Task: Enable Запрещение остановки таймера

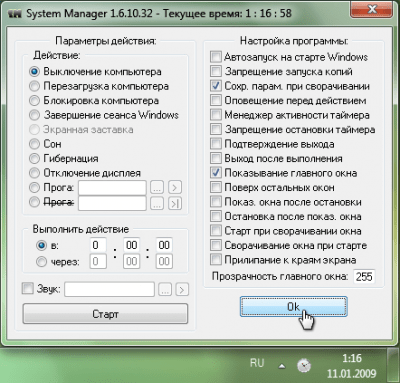Action: 216,129
